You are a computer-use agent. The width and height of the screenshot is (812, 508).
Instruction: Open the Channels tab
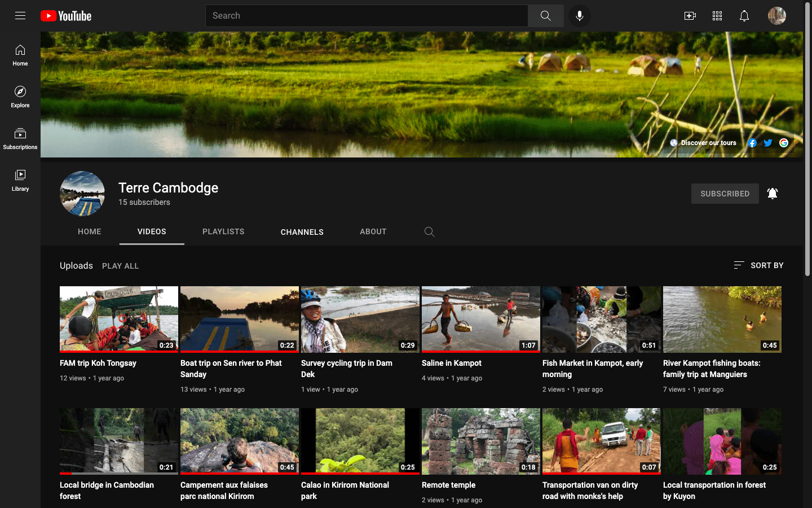coord(302,231)
